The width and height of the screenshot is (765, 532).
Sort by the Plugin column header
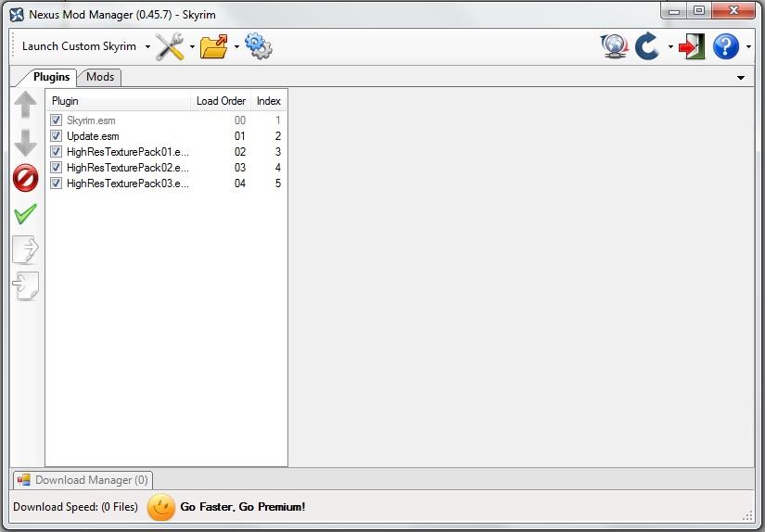click(x=118, y=101)
